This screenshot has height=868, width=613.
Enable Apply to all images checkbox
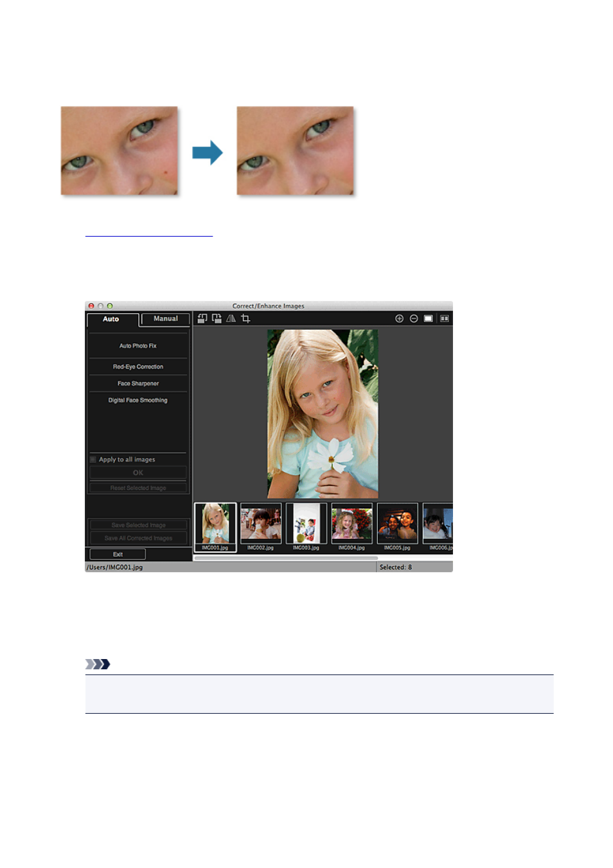click(93, 460)
